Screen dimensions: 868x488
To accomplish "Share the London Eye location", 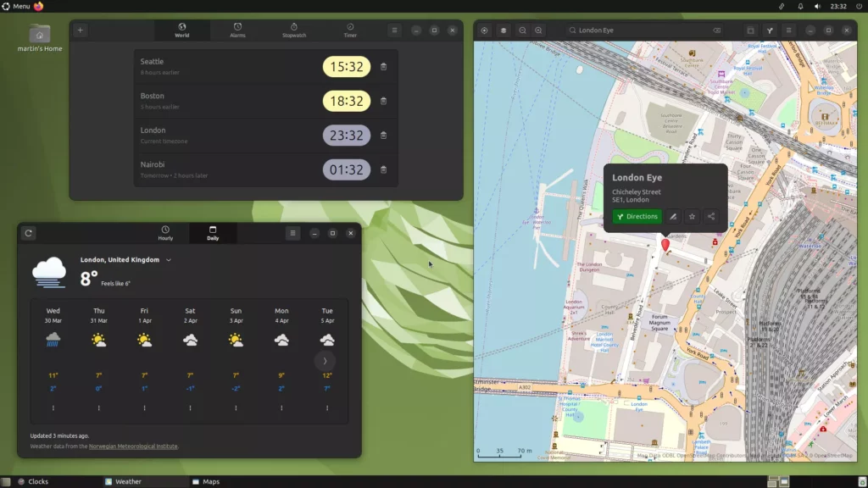I will [x=710, y=216].
